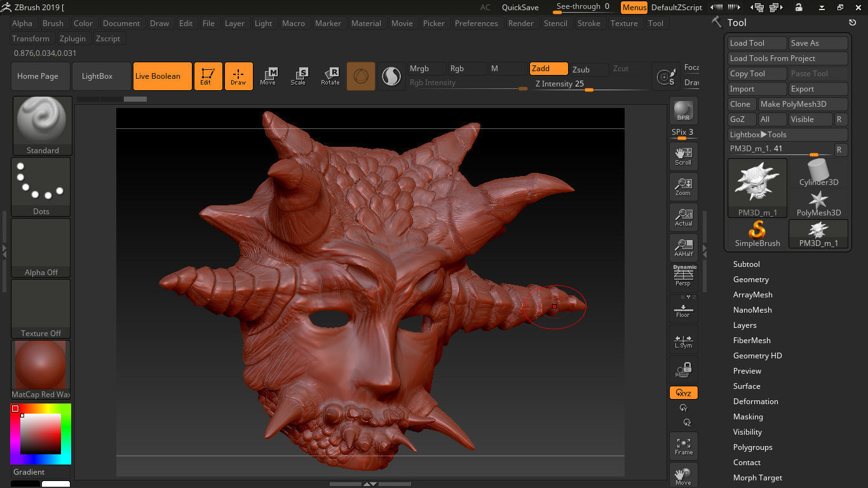Enable Rgb paint mode
868x488 pixels.
pos(467,69)
